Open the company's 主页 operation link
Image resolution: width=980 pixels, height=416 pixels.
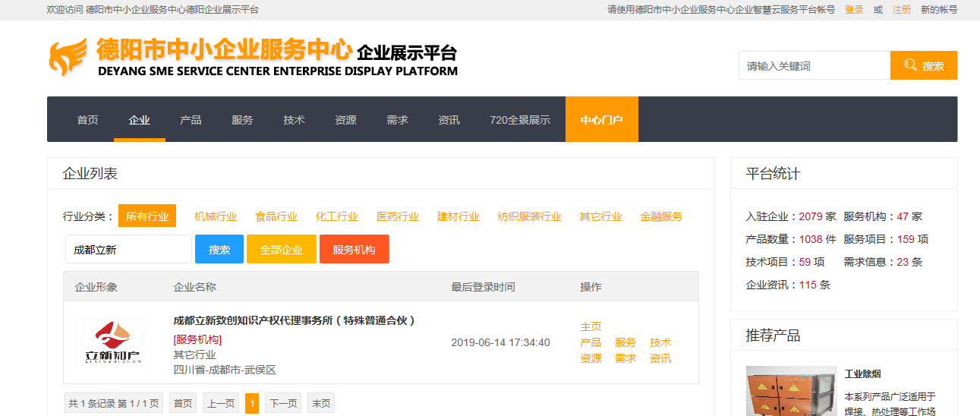pos(591,326)
